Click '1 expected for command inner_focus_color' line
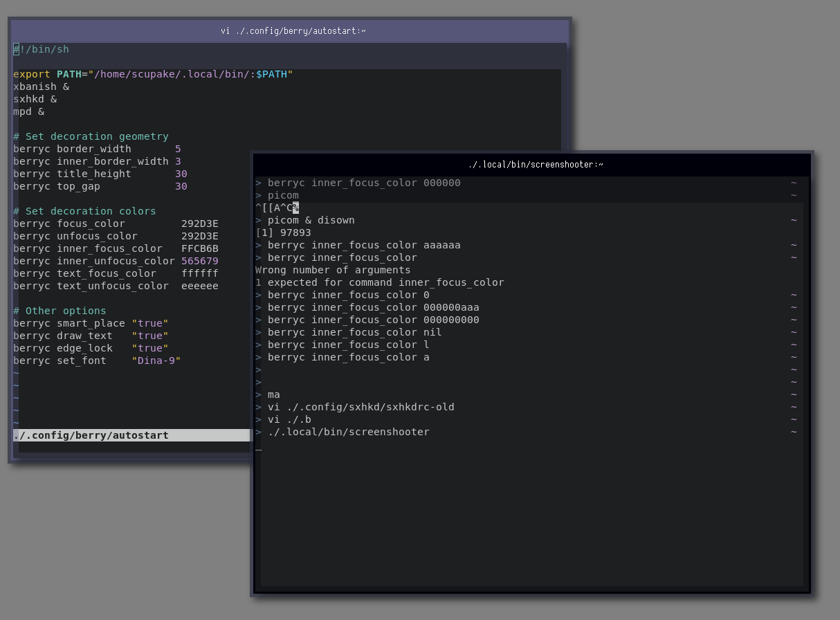 [380, 282]
